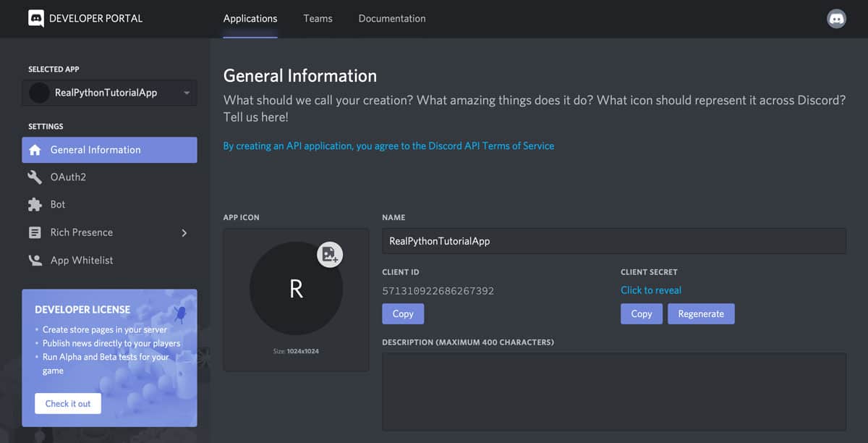Click the RealPythonTutorialApp avatar in app selector

tap(39, 93)
